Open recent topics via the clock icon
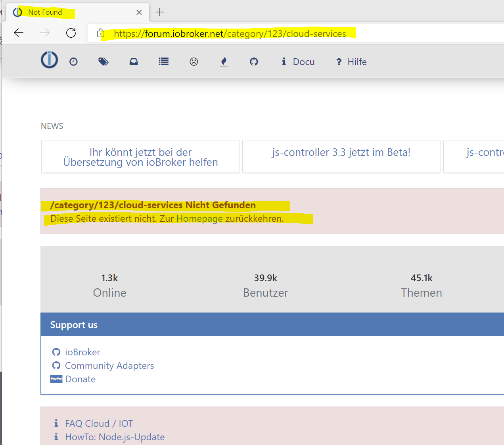Screen dimensions: 504x445 click(x=73, y=61)
